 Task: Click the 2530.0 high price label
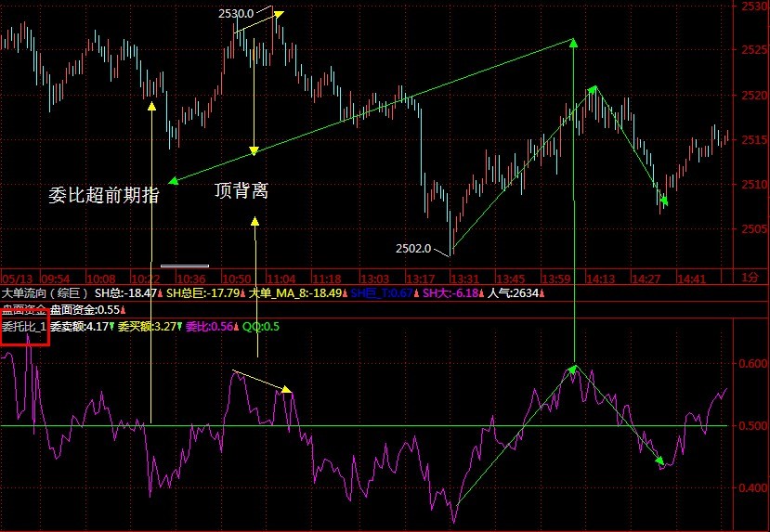coord(236,14)
